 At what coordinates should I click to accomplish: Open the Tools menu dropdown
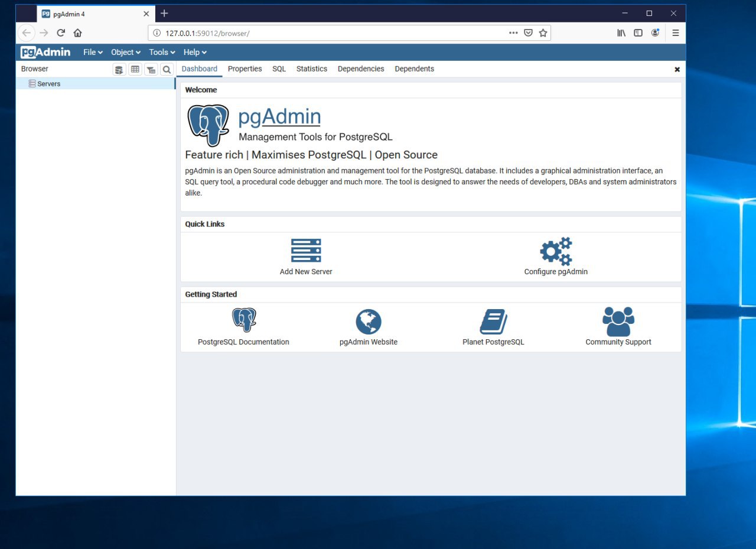(x=162, y=52)
